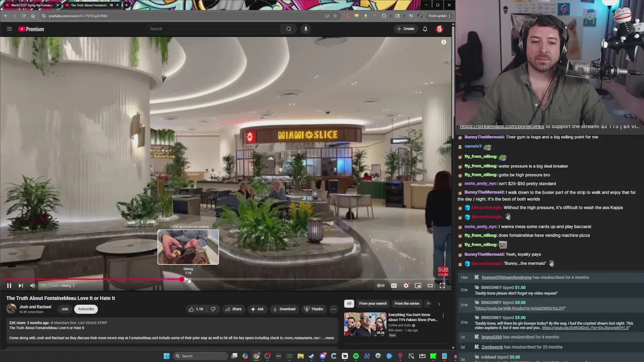
Task: Click the browser address bar URL
Action: coord(78,16)
